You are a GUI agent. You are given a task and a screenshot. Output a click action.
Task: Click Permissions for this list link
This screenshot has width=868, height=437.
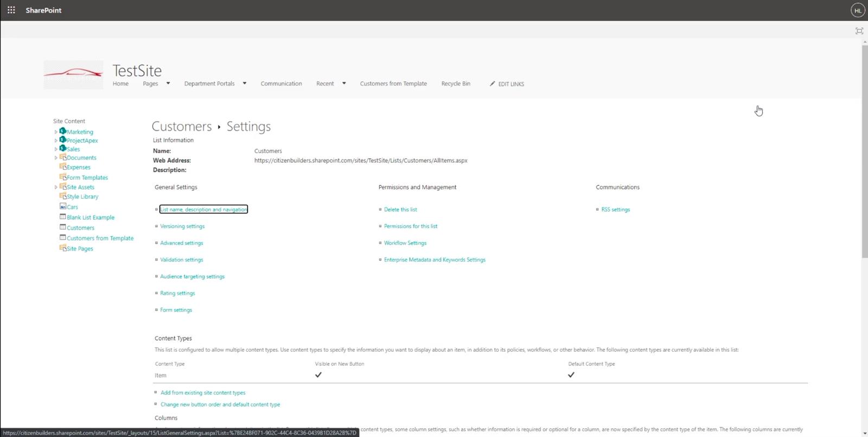[x=410, y=226]
